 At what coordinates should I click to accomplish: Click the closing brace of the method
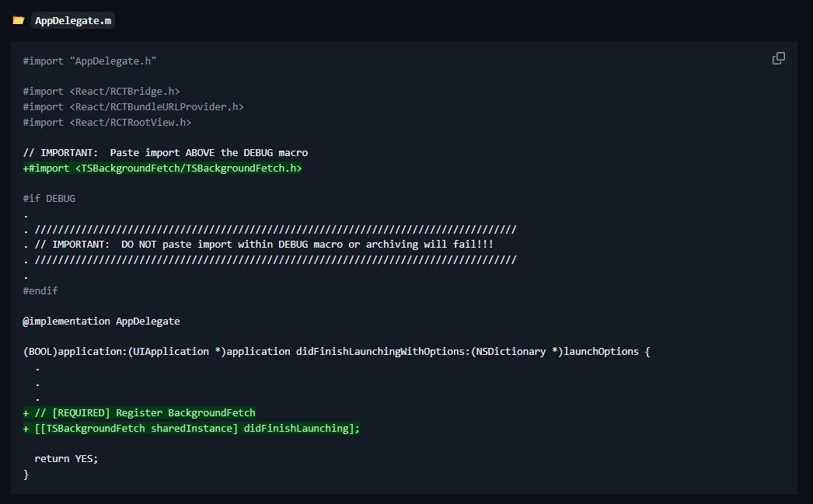click(x=26, y=474)
